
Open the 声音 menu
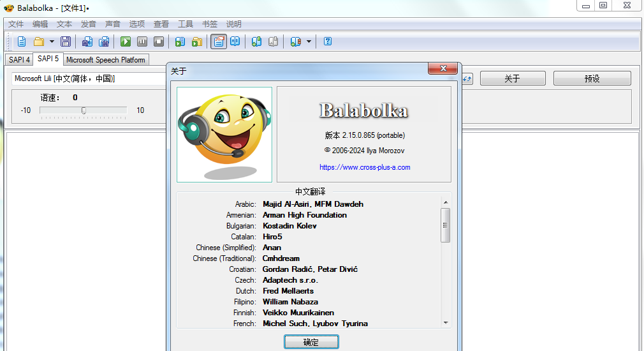(112, 24)
